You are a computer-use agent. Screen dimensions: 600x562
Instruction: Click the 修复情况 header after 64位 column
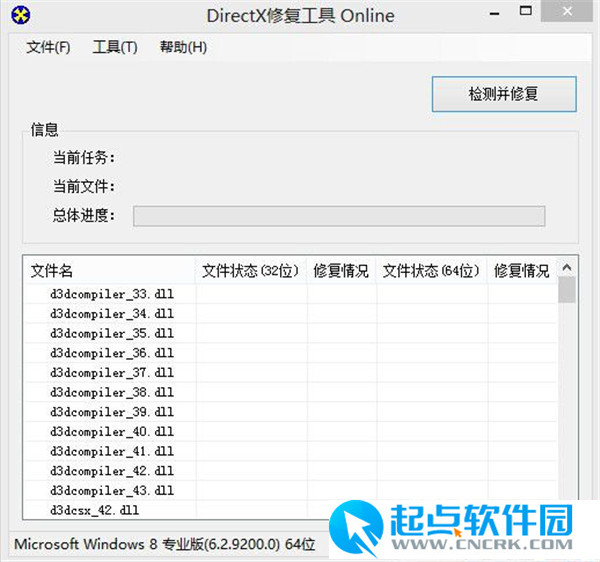pyautogui.click(x=522, y=271)
